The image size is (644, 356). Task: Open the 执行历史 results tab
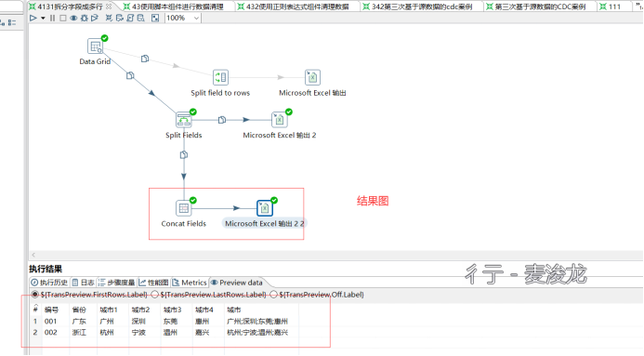pyautogui.click(x=49, y=283)
